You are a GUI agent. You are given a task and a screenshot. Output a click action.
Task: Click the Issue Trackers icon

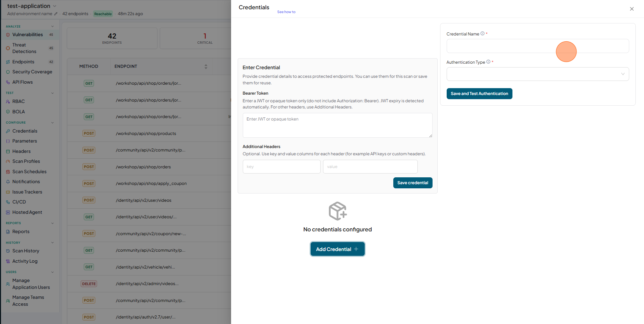click(x=8, y=192)
